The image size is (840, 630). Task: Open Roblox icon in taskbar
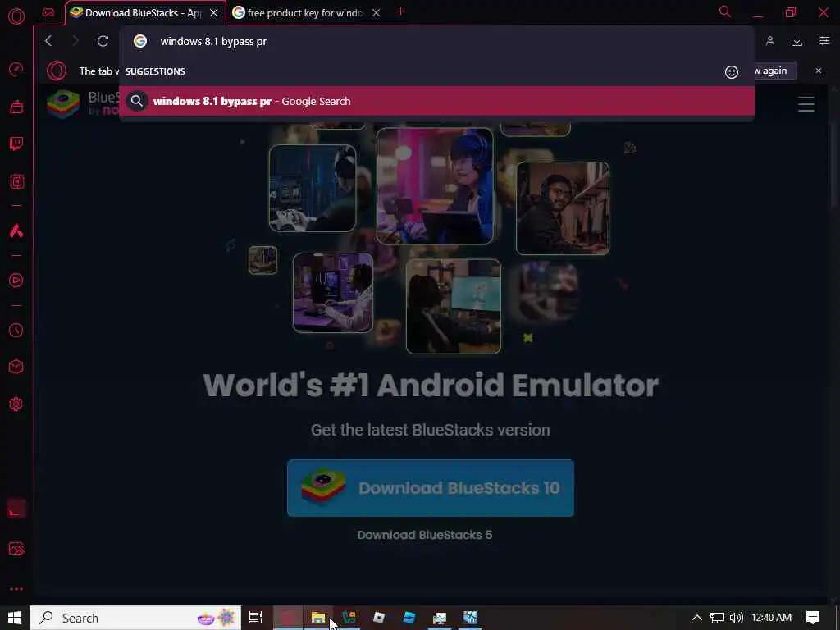(379, 618)
